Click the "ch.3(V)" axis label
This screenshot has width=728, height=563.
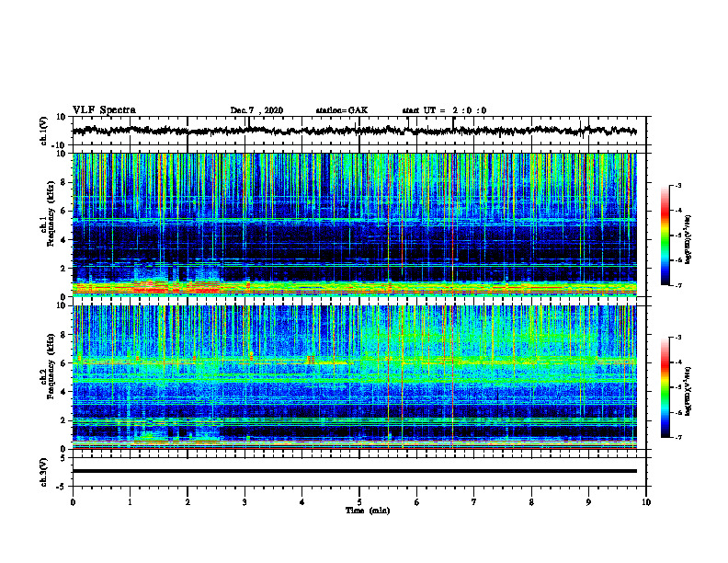point(44,472)
